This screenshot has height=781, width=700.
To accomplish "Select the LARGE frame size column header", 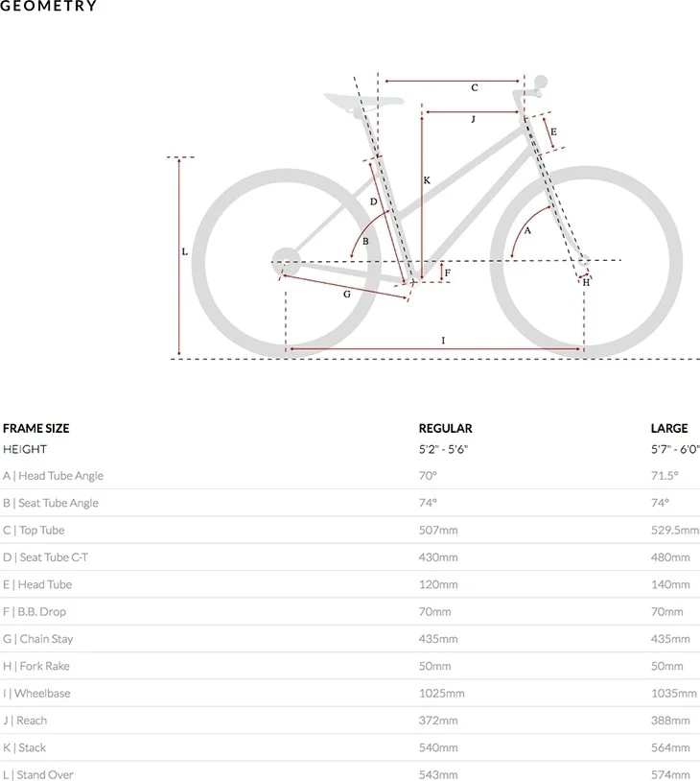I will [669, 428].
